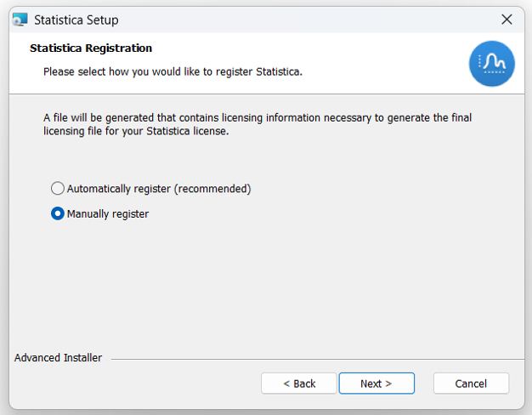
Task: Click the 'Advanced Installer' label
Action: [58, 358]
